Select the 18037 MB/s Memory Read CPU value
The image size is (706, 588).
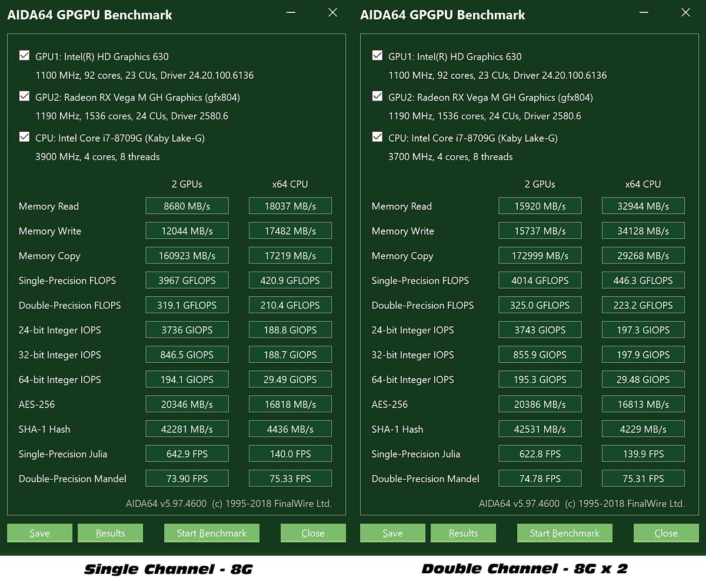[290, 206]
